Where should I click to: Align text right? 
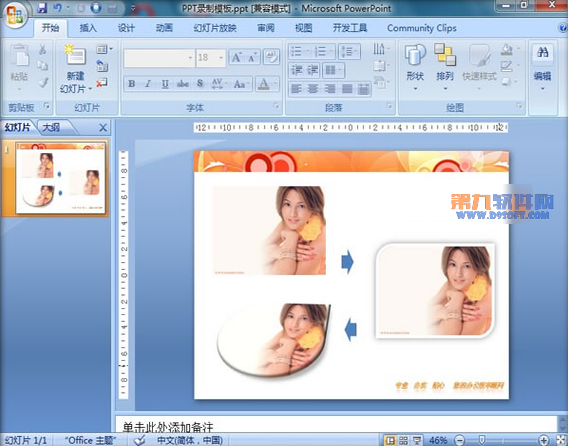(329, 89)
